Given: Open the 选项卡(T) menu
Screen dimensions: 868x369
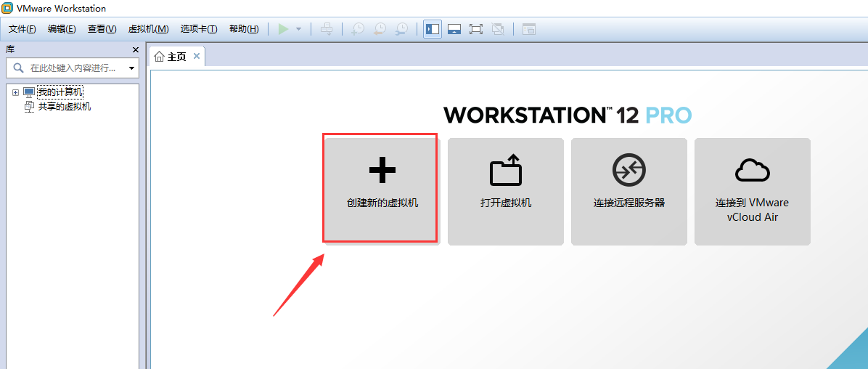Looking at the screenshot, I should point(199,29).
